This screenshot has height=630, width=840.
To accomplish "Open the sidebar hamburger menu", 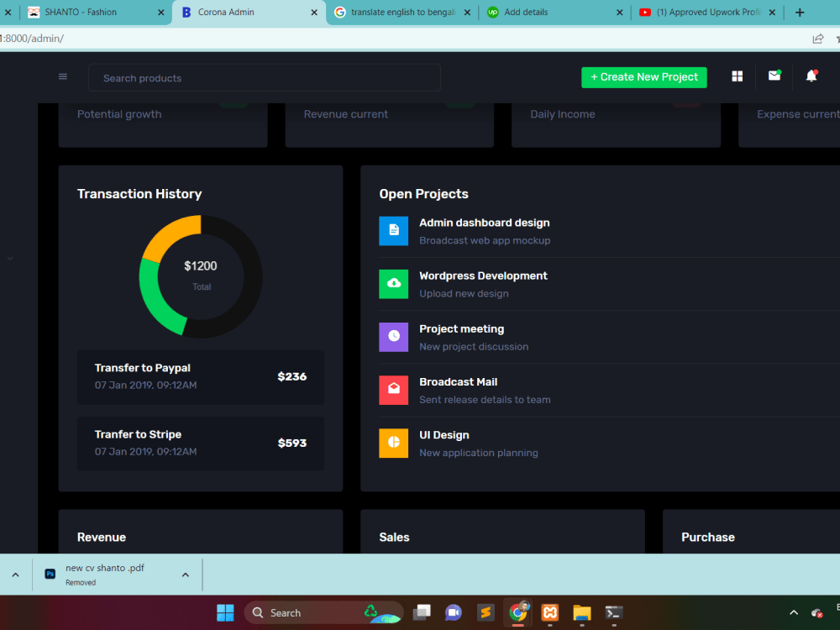I will click(62, 76).
